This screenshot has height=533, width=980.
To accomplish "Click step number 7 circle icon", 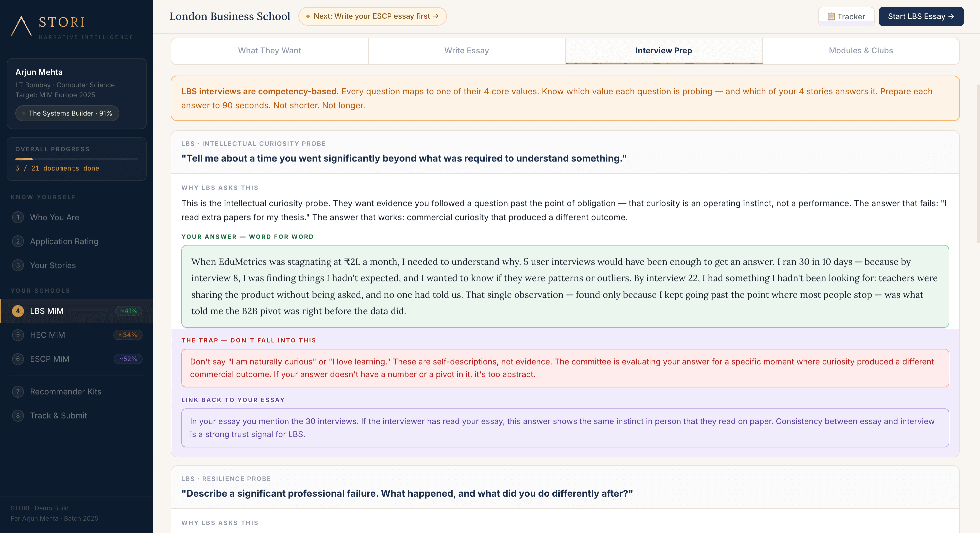I will point(18,391).
